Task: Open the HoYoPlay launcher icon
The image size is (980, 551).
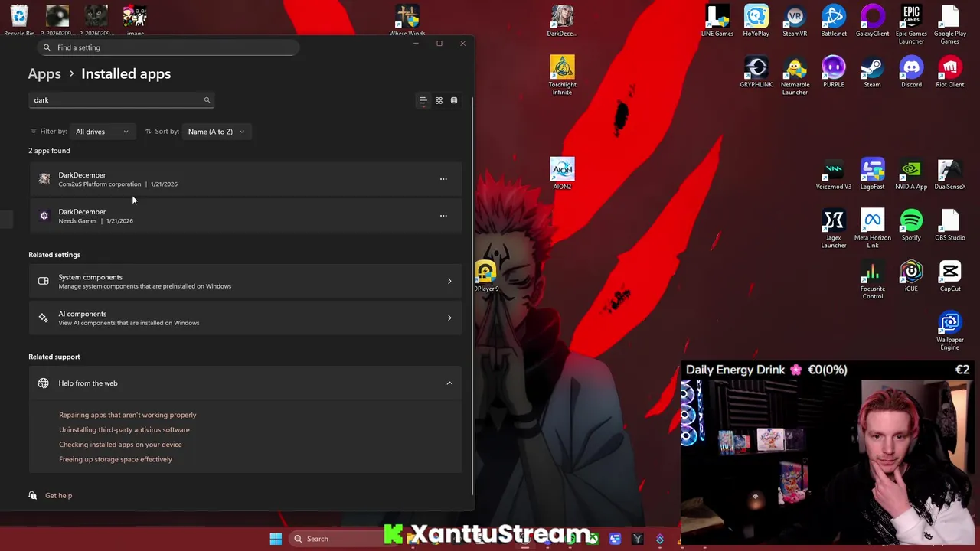Action: click(756, 21)
